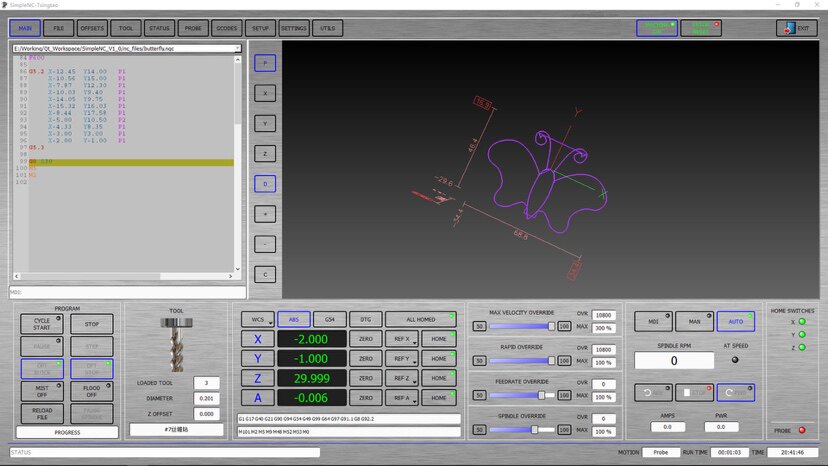Open the STATUS tab
The image size is (828, 466).
point(159,28)
